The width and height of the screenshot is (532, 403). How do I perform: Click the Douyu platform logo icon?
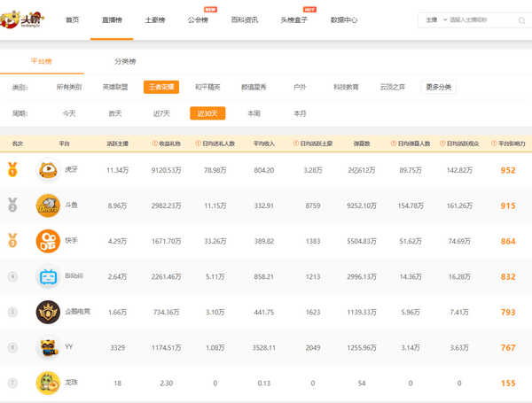48,205
